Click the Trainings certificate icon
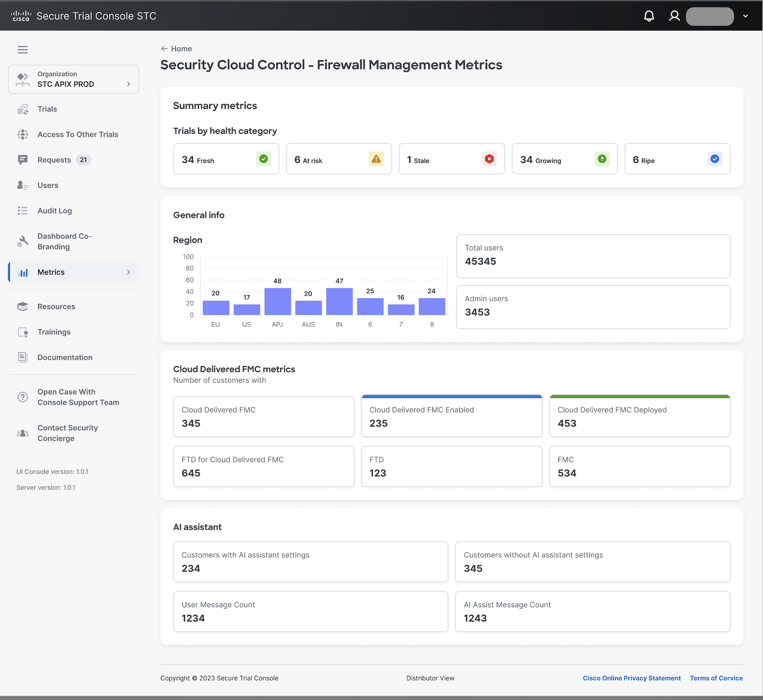763x700 pixels. [23, 332]
